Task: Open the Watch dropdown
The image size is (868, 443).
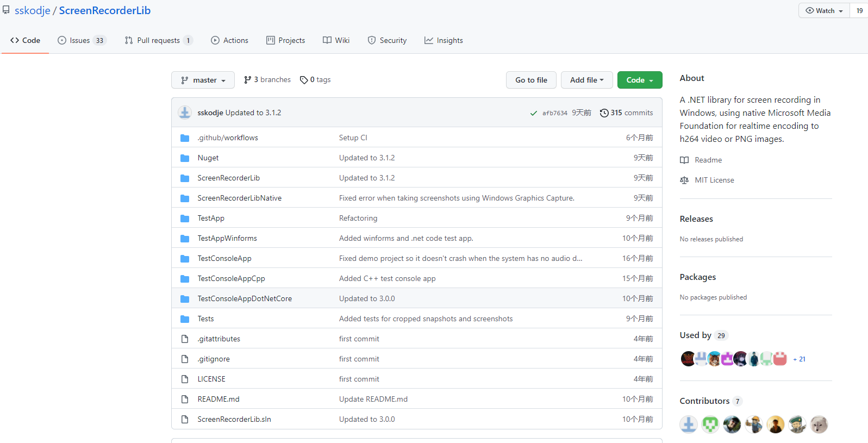Action: pos(824,10)
